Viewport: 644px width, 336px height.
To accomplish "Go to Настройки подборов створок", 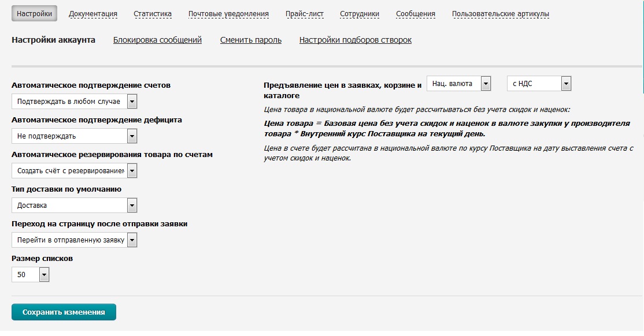I will click(355, 40).
